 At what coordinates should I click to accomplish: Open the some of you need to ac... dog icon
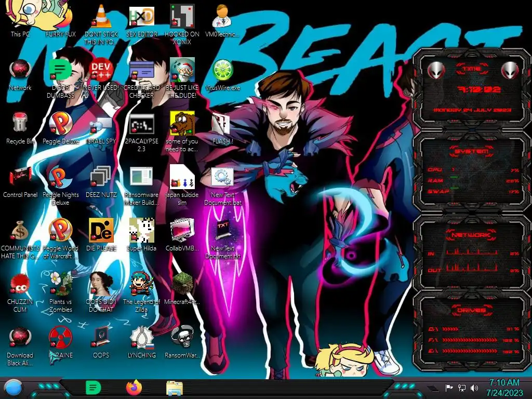click(182, 132)
